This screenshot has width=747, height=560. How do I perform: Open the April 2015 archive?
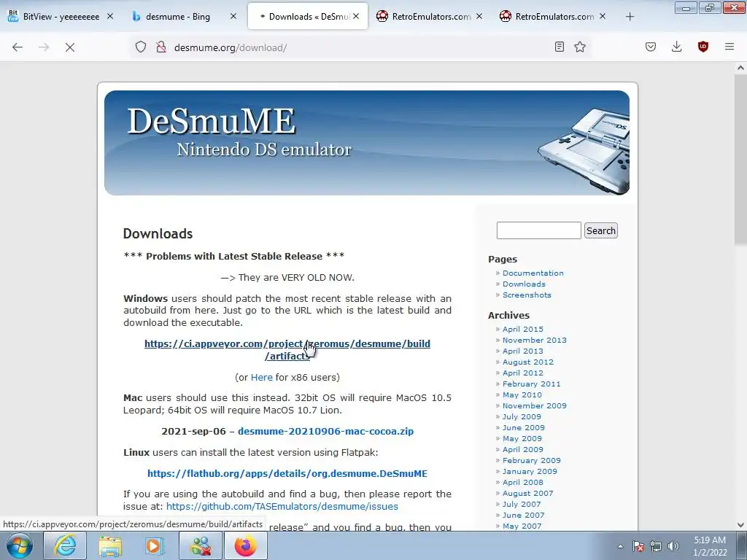click(522, 329)
